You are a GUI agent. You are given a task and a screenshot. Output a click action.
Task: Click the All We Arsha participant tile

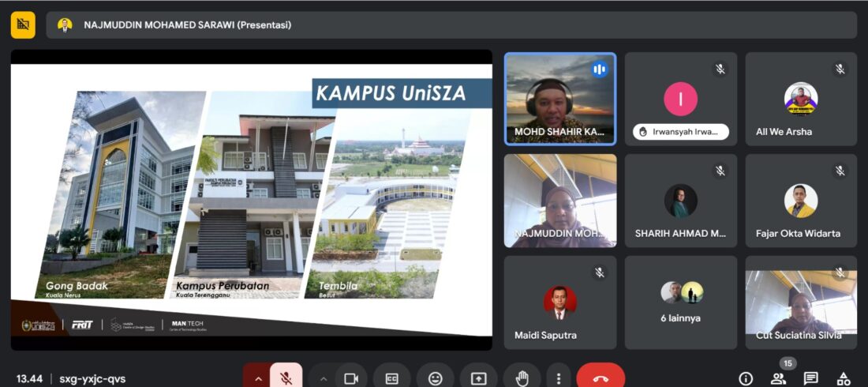tap(801, 99)
